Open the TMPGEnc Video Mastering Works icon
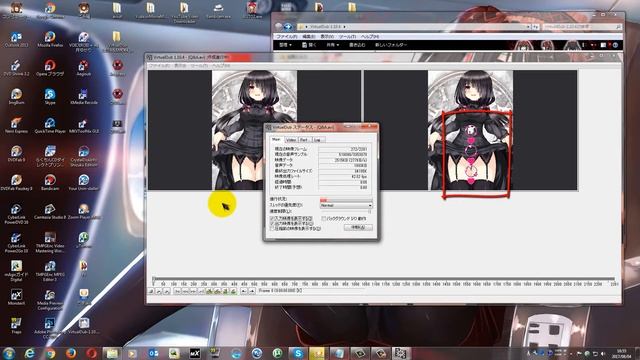640x360 pixels. pyautogui.click(x=50, y=242)
